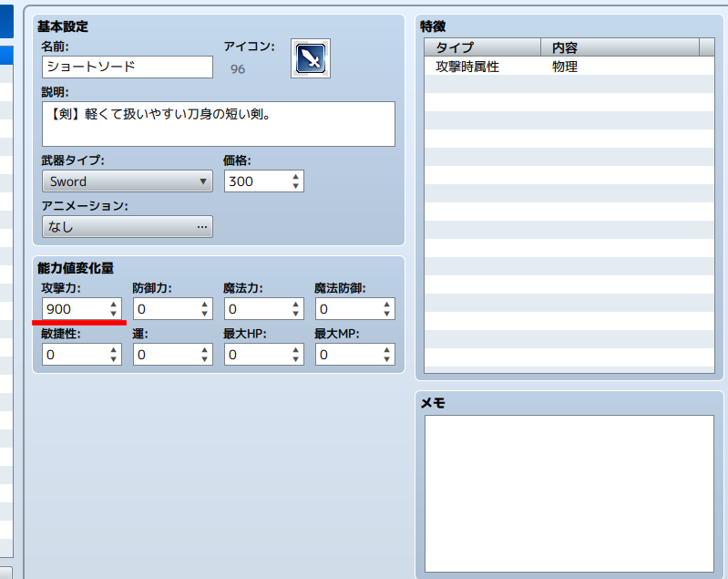728x579 pixels.
Task: Increase 魔法力 value with up arrow
Action: click(x=295, y=304)
